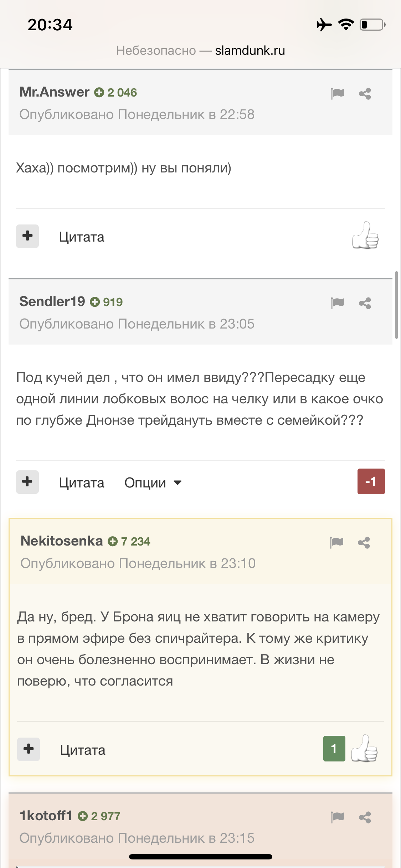Flag Sendler19's post
401x868 pixels.
click(x=338, y=303)
